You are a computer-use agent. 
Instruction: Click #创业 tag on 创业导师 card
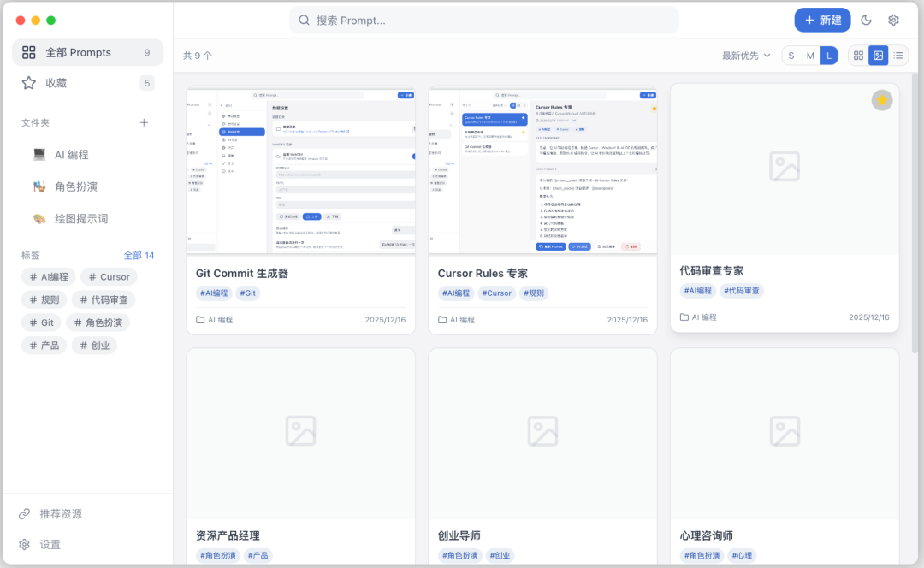(500, 555)
